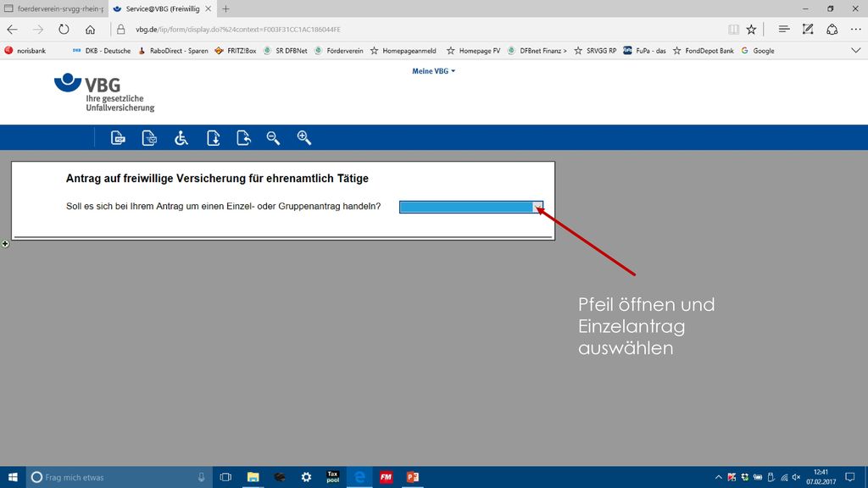Expand the favorites bar overflow chevron

point(856,50)
